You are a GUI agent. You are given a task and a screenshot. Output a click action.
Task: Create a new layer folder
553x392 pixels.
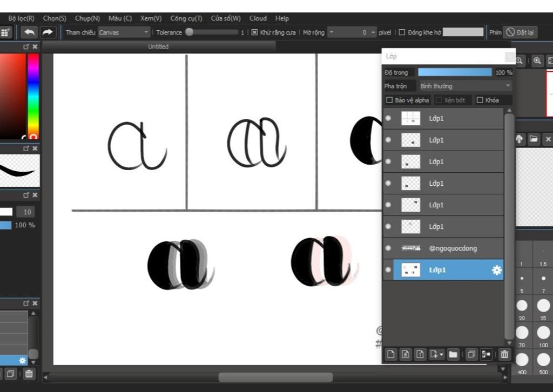tap(453, 354)
